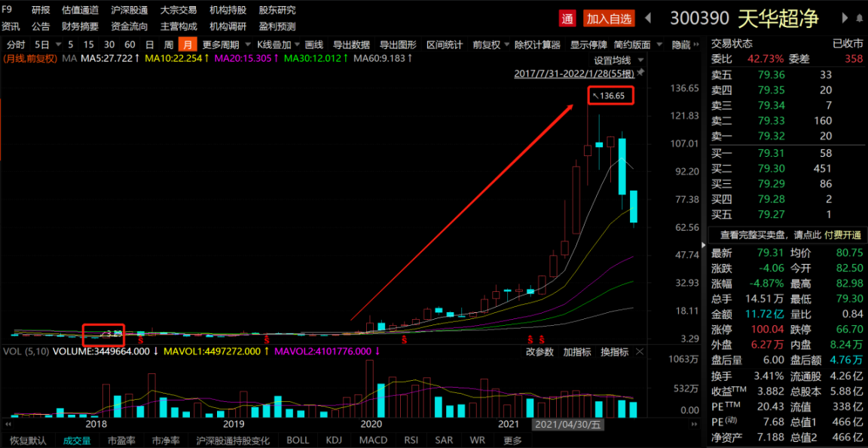
Task: Click 导出图形 export chart
Action: click(398, 45)
